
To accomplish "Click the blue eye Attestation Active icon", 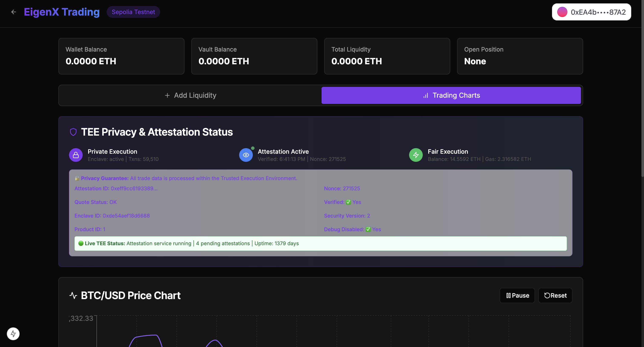I will [x=246, y=155].
